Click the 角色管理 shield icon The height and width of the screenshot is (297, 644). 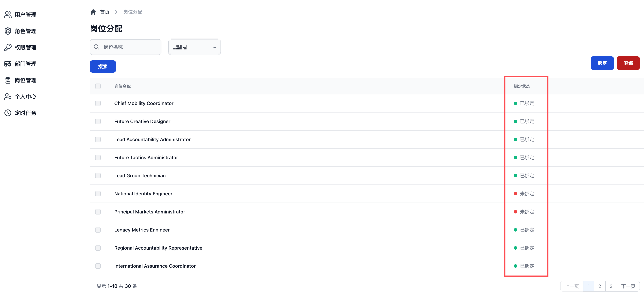[8, 31]
